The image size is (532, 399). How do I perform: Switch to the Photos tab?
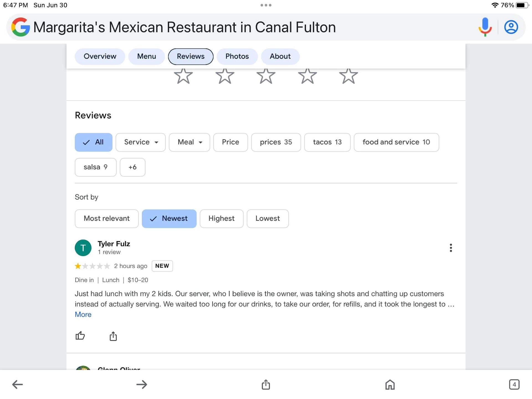point(237,57)
